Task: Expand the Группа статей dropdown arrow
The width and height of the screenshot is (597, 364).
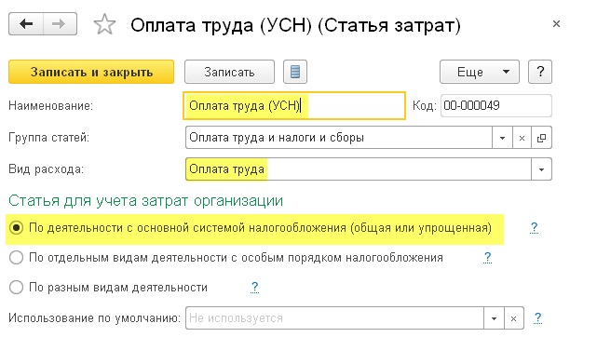Action: pyautogui.click(x=503, y=138)
